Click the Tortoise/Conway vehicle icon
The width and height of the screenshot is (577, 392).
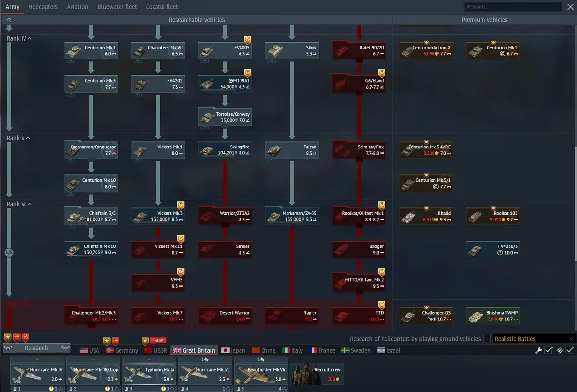[208, 117]
